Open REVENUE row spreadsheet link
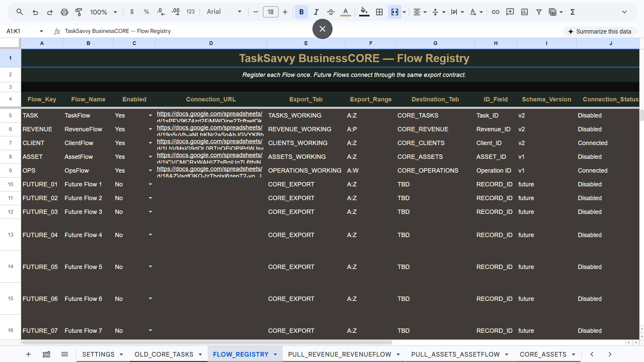Screen dimensions: 644x362 (210, 128)
